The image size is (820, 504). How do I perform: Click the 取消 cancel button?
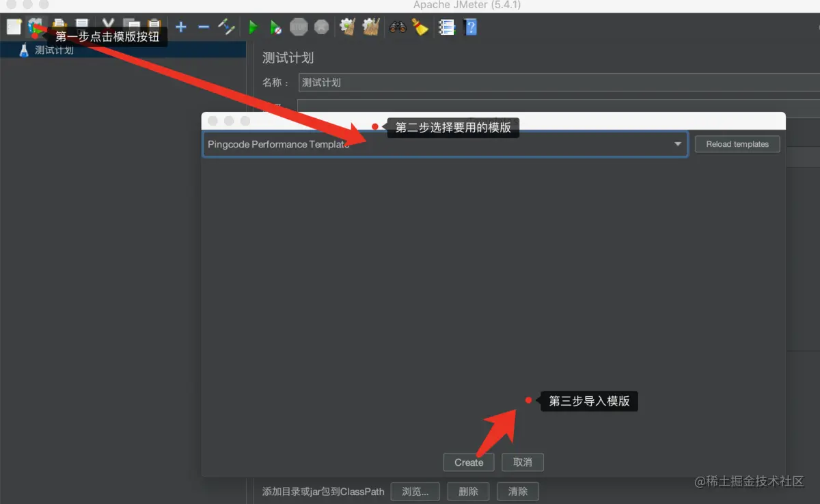coord(523,462)
